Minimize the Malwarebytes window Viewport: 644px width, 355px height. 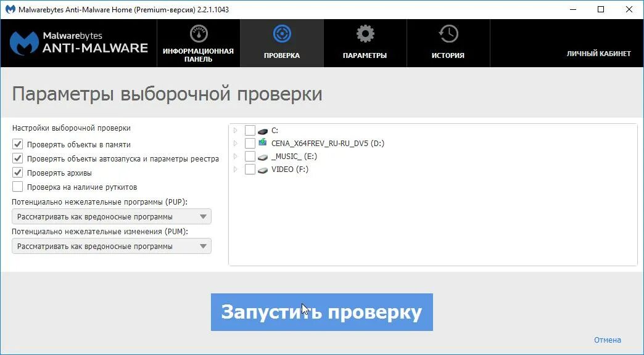coord(573,9)
